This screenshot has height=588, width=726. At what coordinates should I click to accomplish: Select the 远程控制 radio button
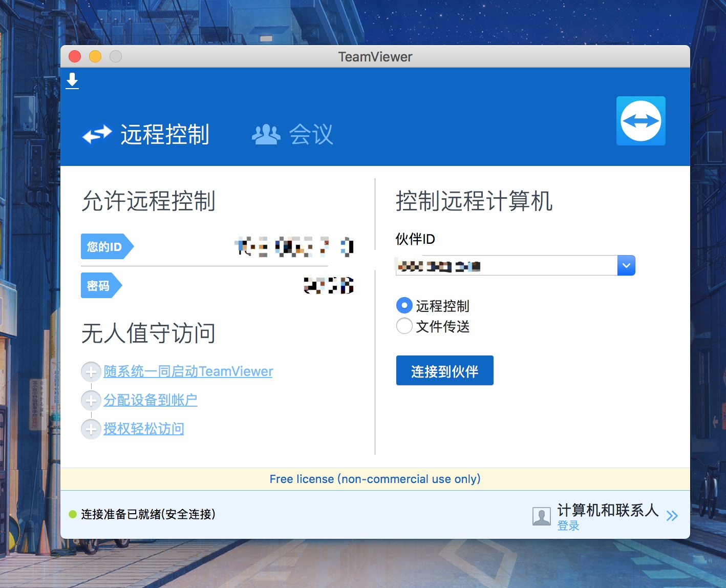[x=404, y=306]
